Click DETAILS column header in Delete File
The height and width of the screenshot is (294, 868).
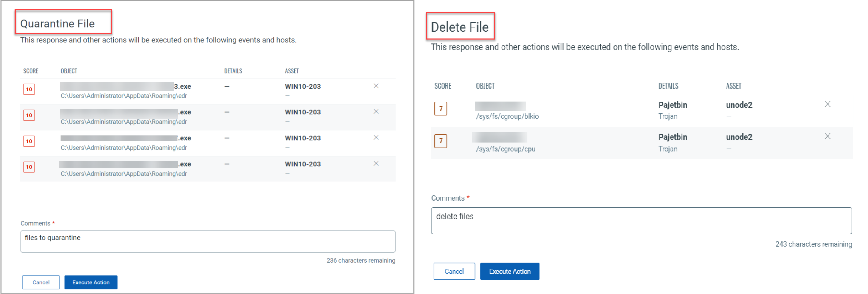pos(668,86)
